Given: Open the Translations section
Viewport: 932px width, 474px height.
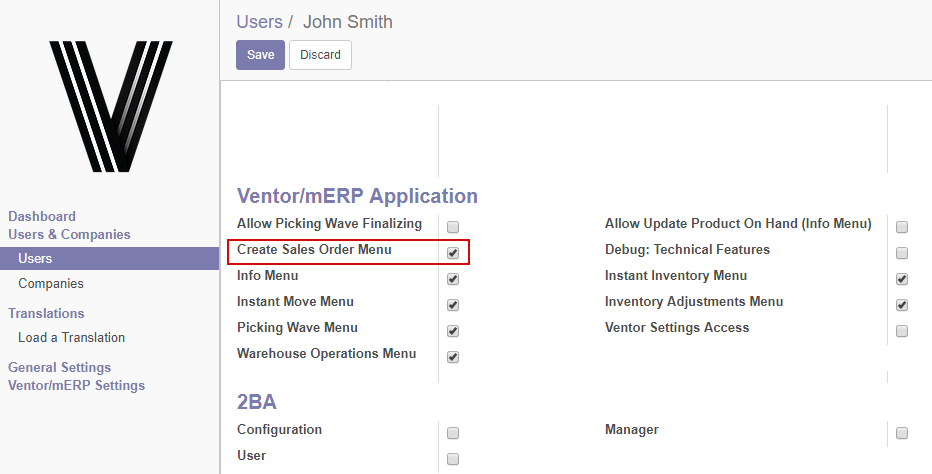Looking at the screenshot, I should (46, 313).
